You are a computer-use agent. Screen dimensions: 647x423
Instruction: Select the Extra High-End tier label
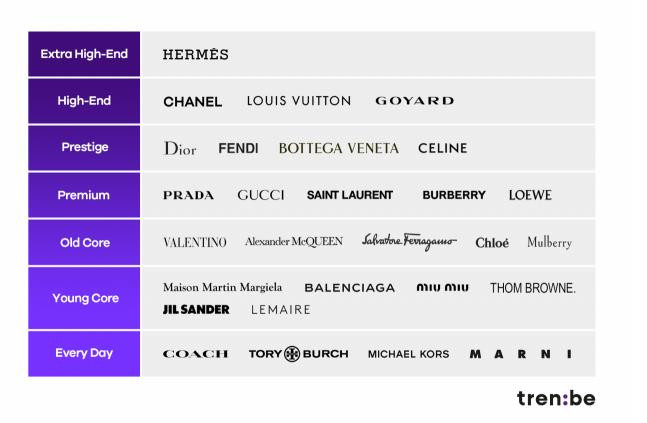pos(84,54)
